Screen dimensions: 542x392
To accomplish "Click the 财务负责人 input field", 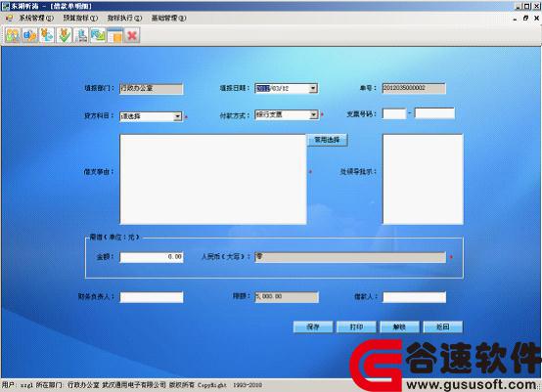I will click(x=152, y=297).
